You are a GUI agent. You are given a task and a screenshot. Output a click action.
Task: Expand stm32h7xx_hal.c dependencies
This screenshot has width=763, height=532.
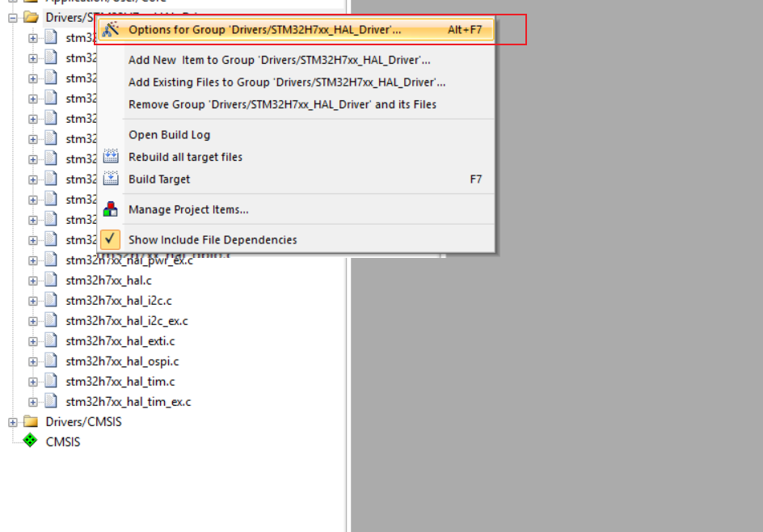click(32, 281)
